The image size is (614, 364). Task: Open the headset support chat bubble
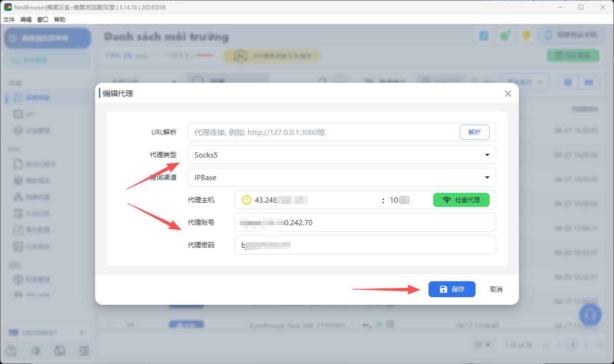tap(590, 314)
